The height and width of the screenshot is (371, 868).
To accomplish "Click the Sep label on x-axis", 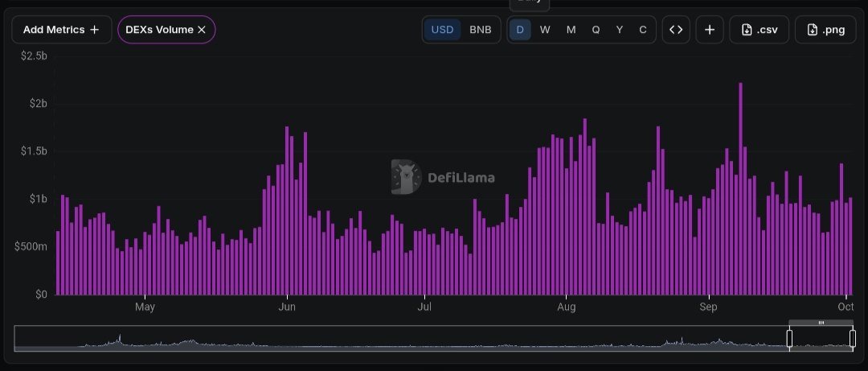I will point(708,307).
